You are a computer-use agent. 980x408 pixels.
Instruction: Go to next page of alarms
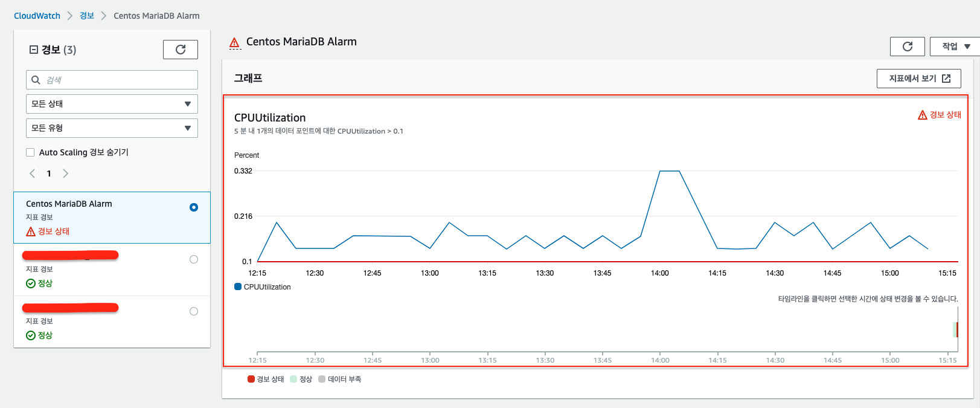coord(65,173)
